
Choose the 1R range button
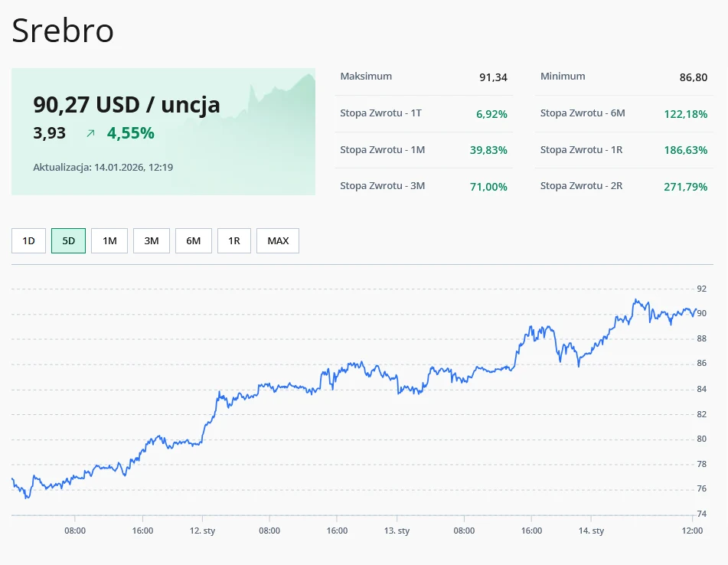coord(234,240)
